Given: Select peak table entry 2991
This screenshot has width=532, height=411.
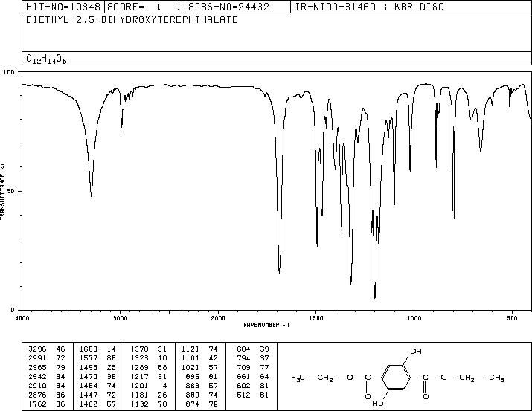Looking at the screenshot, I should (x=37, y=358).
